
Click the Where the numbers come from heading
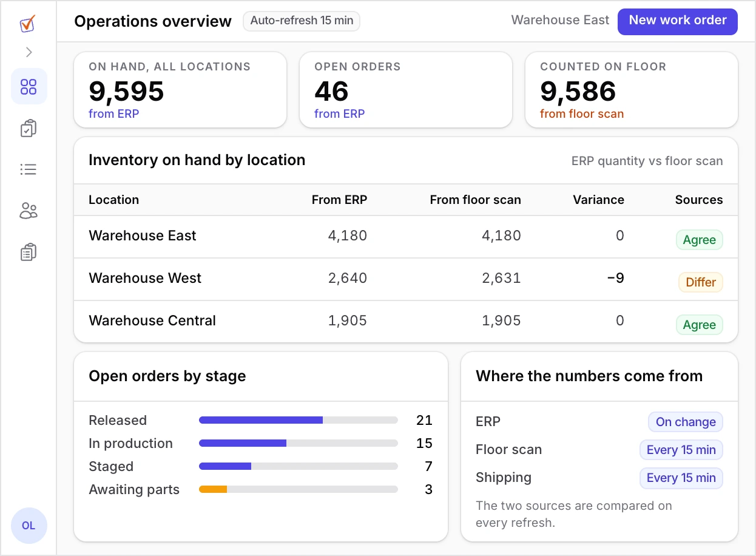tap(589, 376)
